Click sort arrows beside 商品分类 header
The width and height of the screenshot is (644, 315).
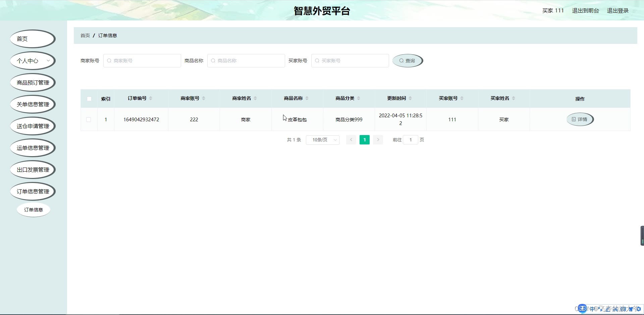pos(359,98)
